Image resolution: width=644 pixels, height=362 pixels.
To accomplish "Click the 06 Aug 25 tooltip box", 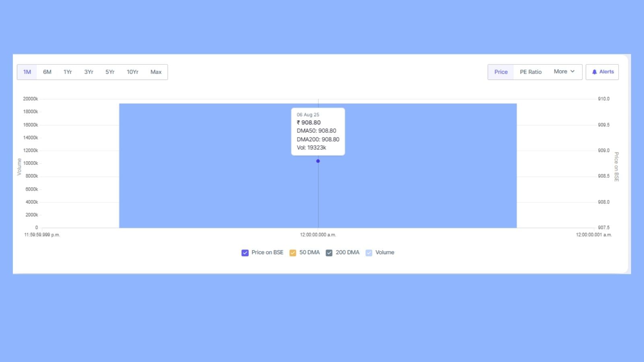I will [x=318, y=131].
